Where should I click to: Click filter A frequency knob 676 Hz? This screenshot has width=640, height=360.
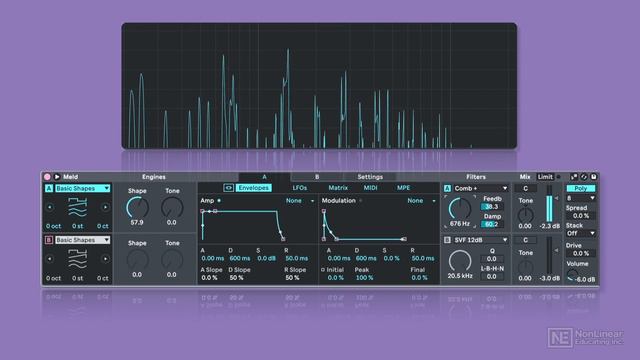point(460,208)
